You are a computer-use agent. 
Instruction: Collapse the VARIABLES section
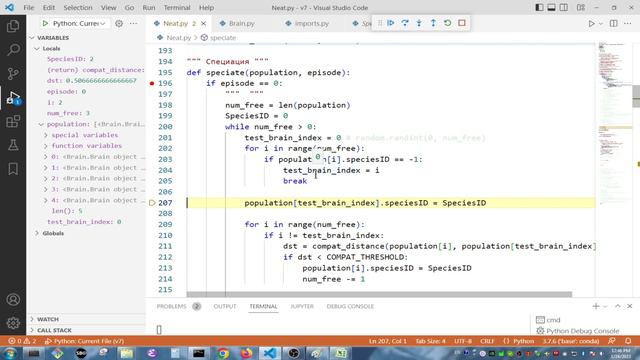(53, 38)
